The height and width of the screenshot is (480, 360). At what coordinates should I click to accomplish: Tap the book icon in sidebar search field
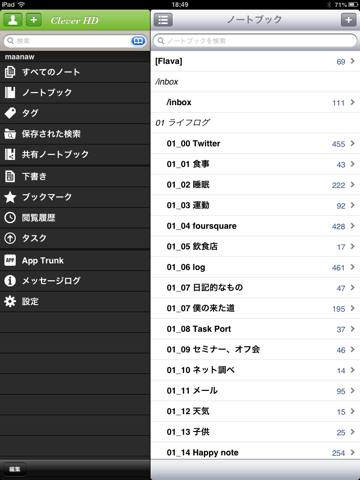[138, 41]
